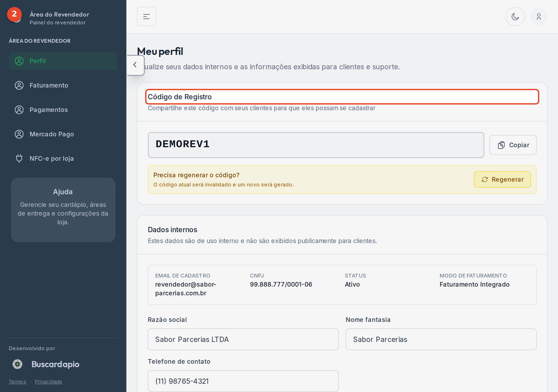Edit the Telefone de contato field
This screenshot has height=392, width=558.
[243, 381]
